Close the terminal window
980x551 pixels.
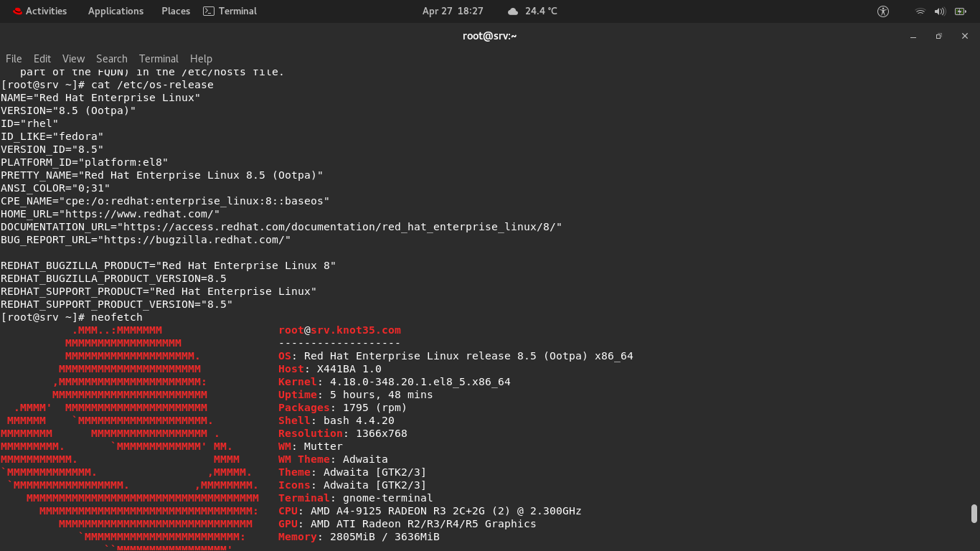click(x=965, y=36)
